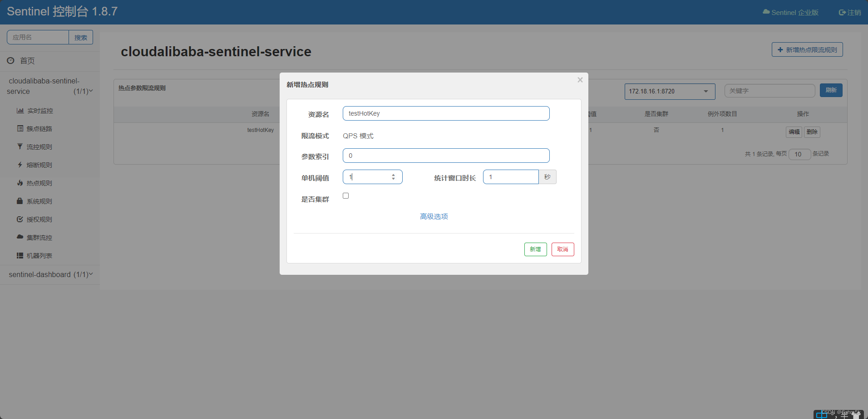The image size is (868, 419).
Task: Click the 例外项数目 column header
Action: pos(722,114)
